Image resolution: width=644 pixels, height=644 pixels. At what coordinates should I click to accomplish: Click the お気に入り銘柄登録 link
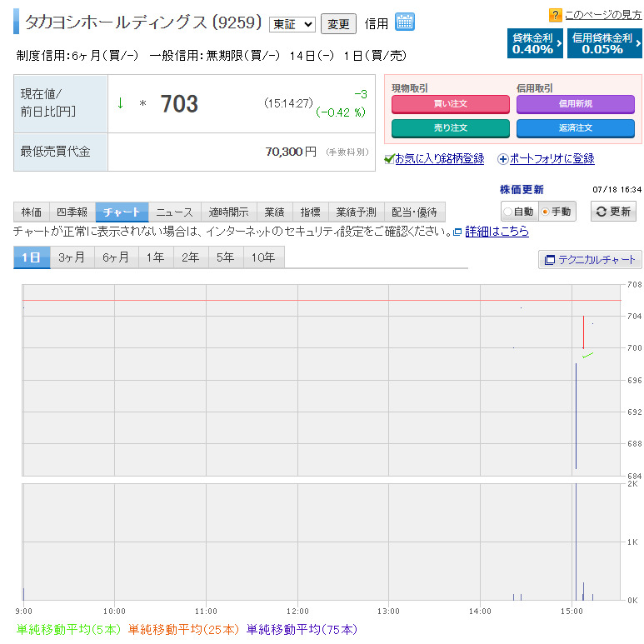tap(439, 159)
